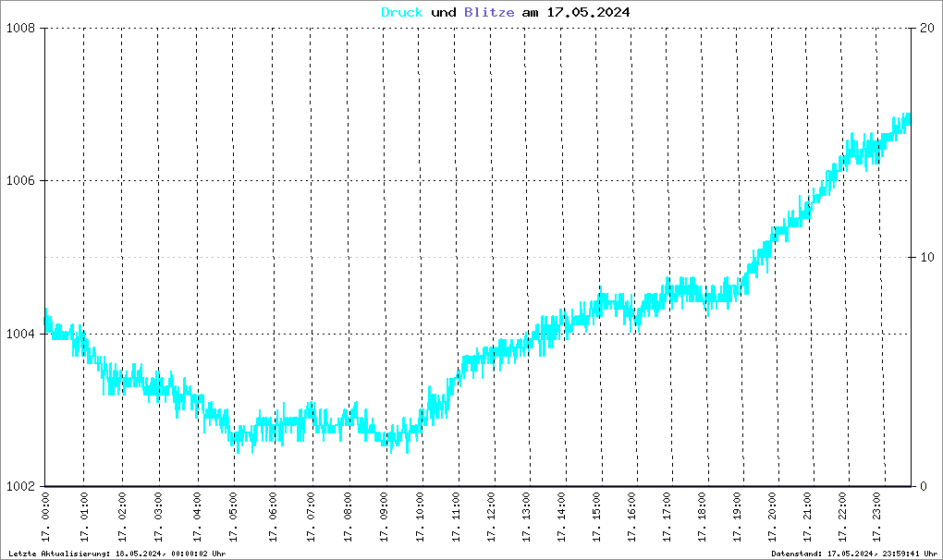Click the '17. 02:00' time axis label
This screenshot has width=943, height=560.
point(122,517)
